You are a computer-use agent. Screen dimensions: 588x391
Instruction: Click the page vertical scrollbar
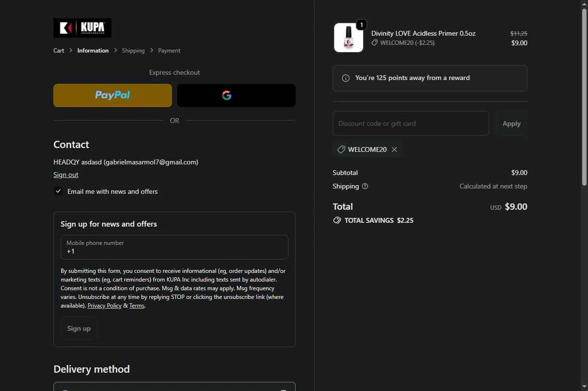(585, 96)
